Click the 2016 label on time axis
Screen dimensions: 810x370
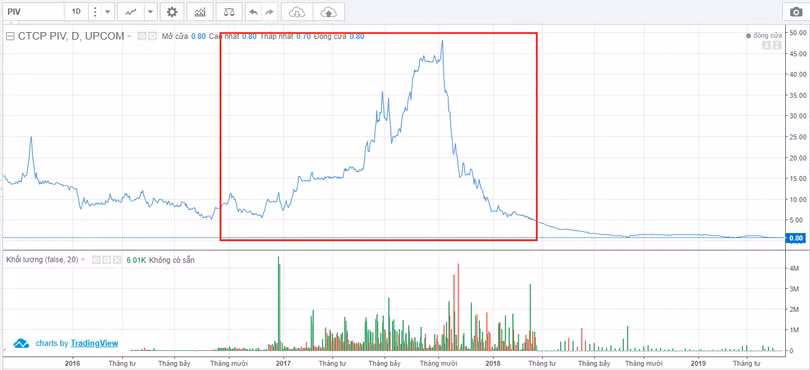[x=72, y=364]
